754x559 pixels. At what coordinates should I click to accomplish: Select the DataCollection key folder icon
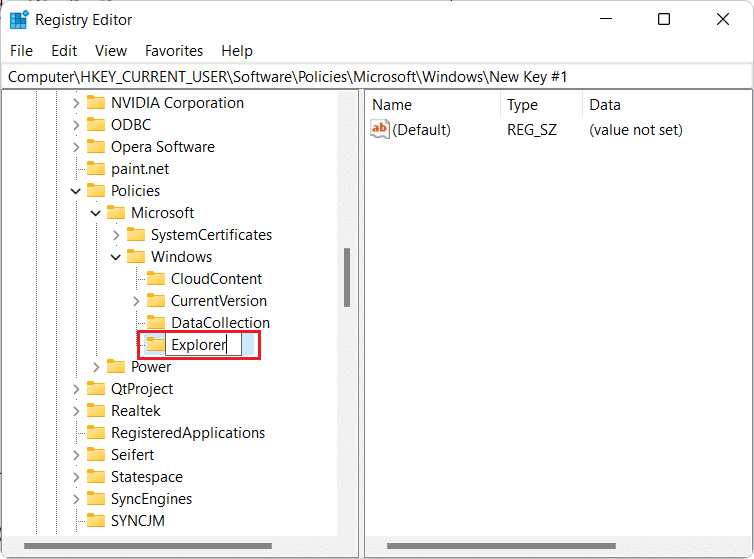click(156, 322)
